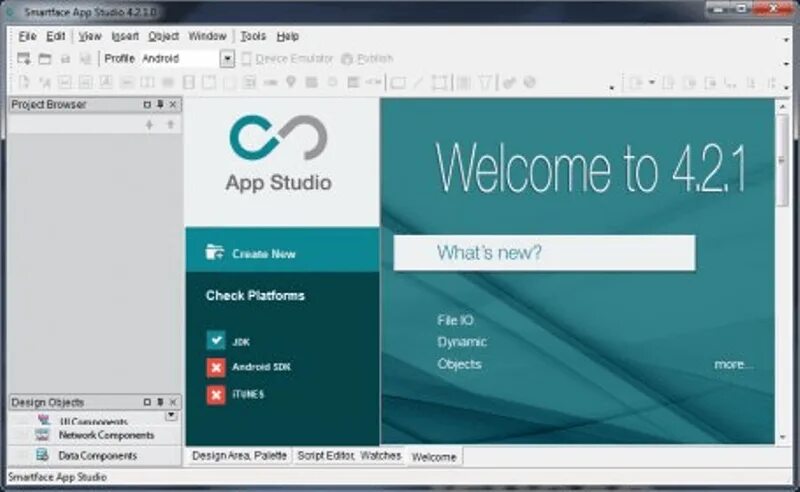Float the Design Objects panel
The width and height of the screenshot is (800, 492).
click(x=147, y=402)
